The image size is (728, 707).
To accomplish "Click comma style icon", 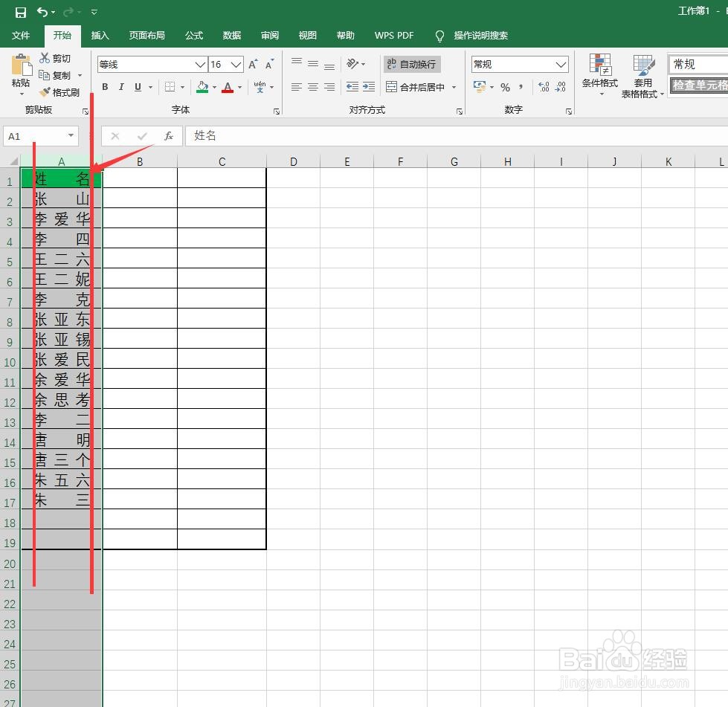I will click(521, 87).
